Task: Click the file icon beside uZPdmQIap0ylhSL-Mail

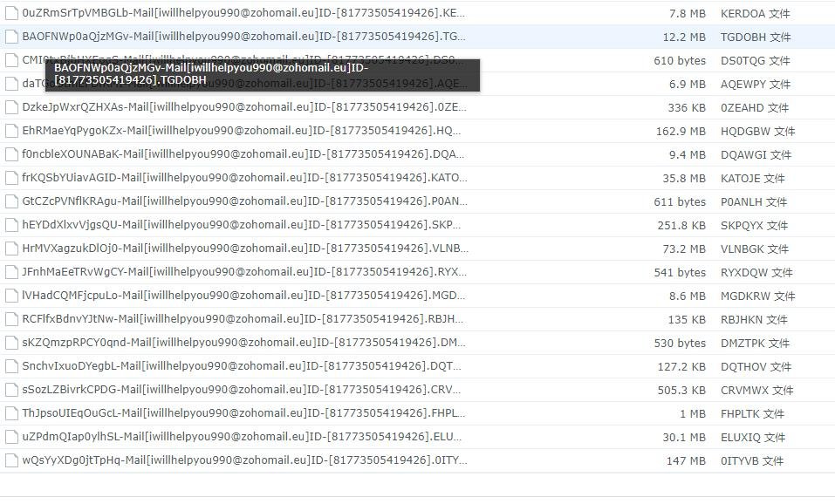Action: (x=11, y=437)
